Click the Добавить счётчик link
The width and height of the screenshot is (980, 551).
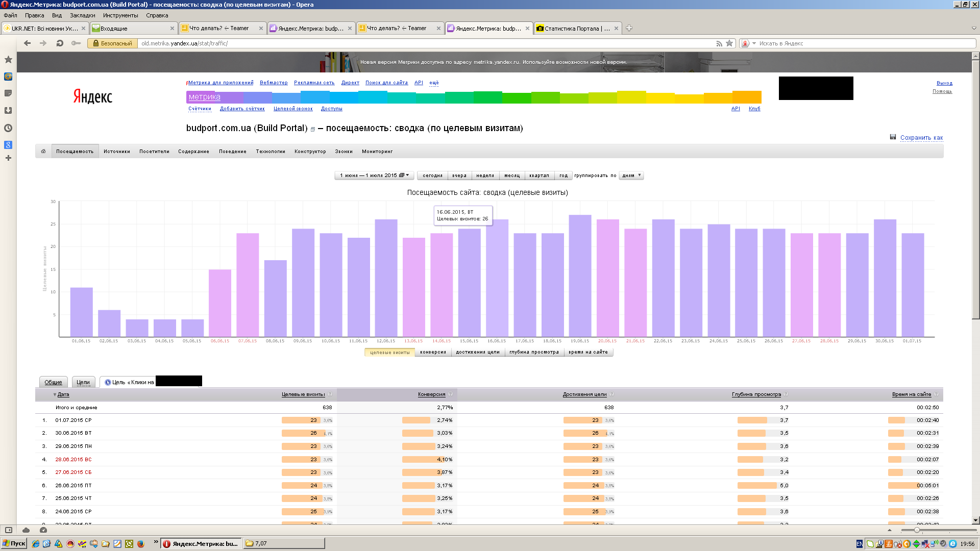click(242, 109)
